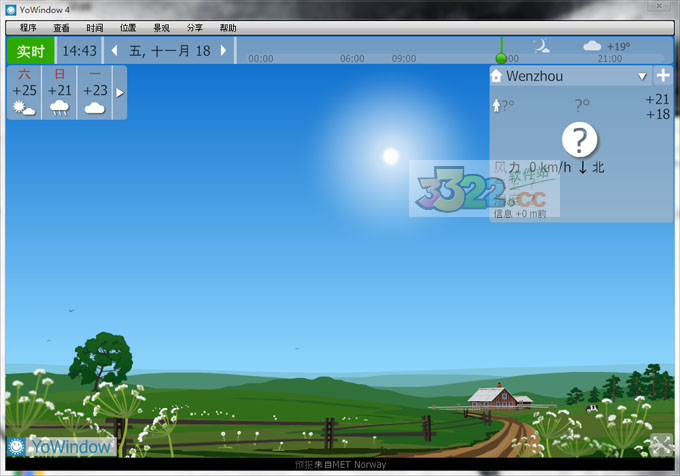680x476 pixels.
Task: Click the YoWindow logo in landscape
Action: click(61, 447)
